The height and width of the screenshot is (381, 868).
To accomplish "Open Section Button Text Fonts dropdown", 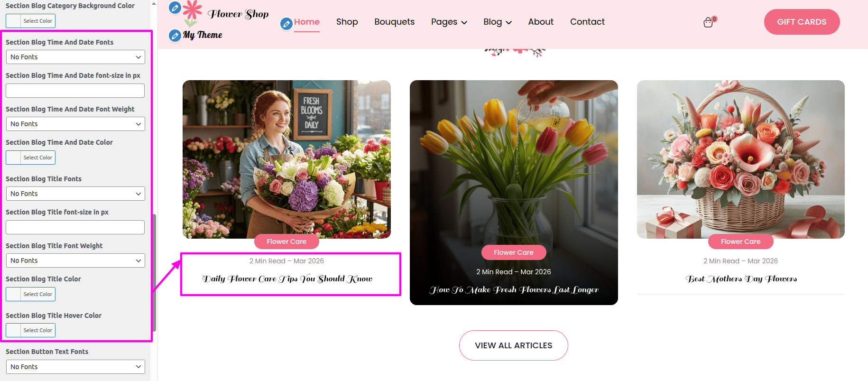I will tap(75, 367).
